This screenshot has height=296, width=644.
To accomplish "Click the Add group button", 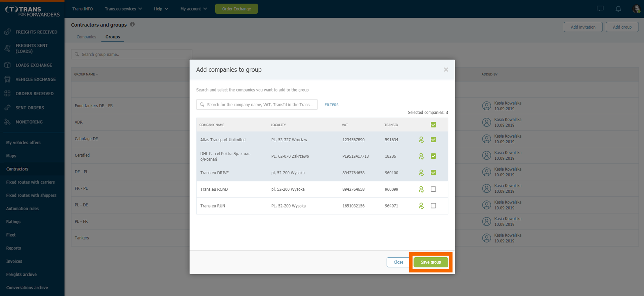I will pyautogui.click(x=622, y=27).
